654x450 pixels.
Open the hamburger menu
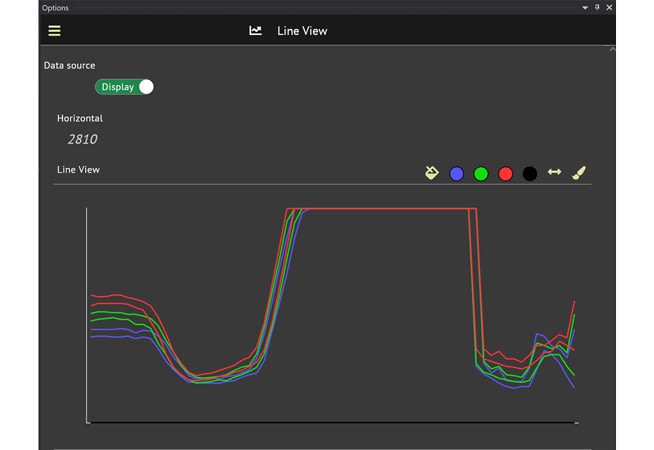[55, 31]
